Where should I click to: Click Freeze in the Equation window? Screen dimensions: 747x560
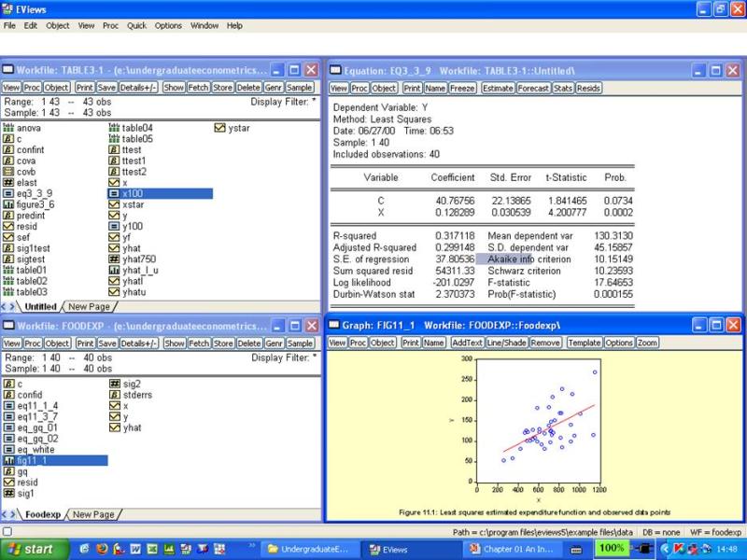point(462,88)
